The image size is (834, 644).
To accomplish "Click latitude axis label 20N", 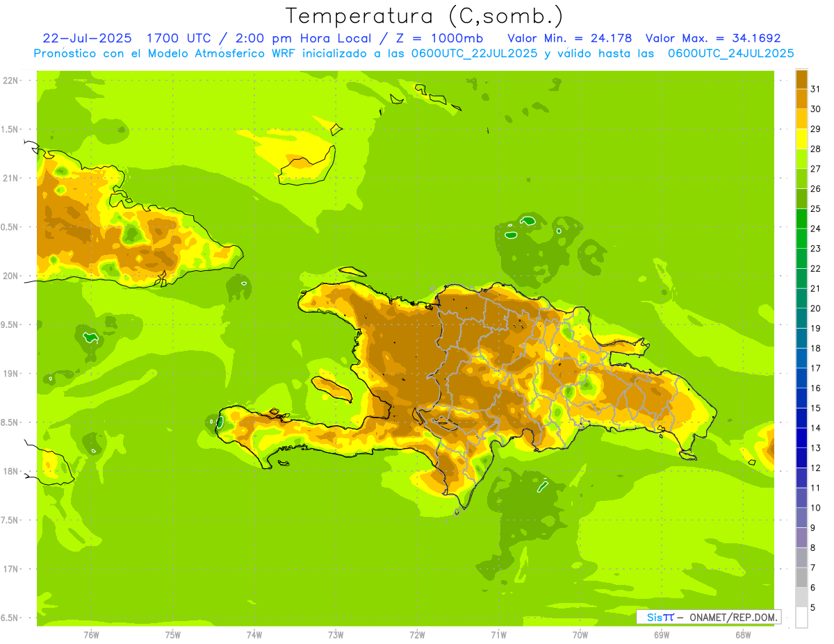I will [x=11, y=276].
